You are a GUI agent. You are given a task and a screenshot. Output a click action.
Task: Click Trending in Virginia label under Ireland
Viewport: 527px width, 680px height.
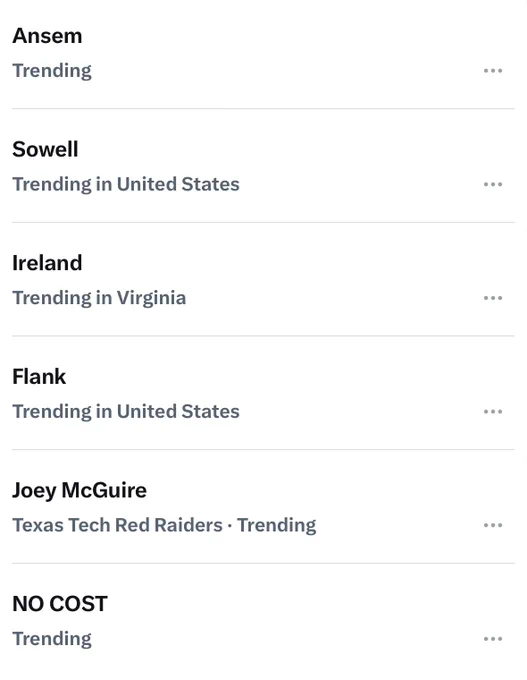click(x=99, y=298)
